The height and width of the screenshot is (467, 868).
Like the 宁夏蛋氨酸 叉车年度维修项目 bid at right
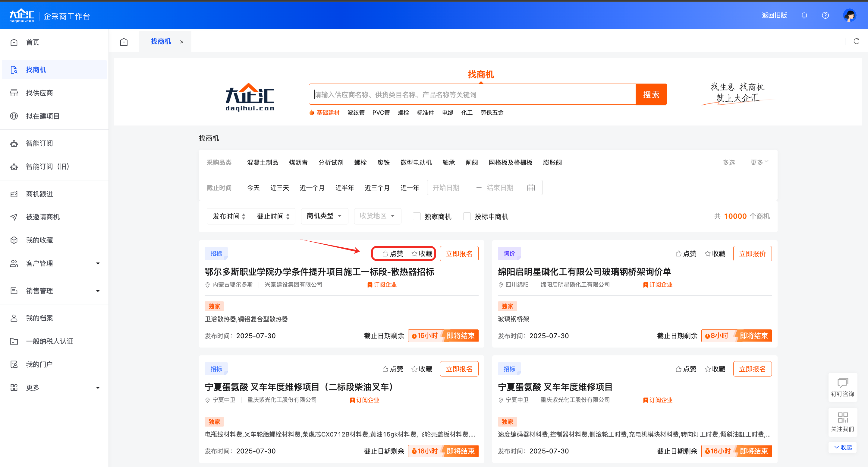[686, 369]
